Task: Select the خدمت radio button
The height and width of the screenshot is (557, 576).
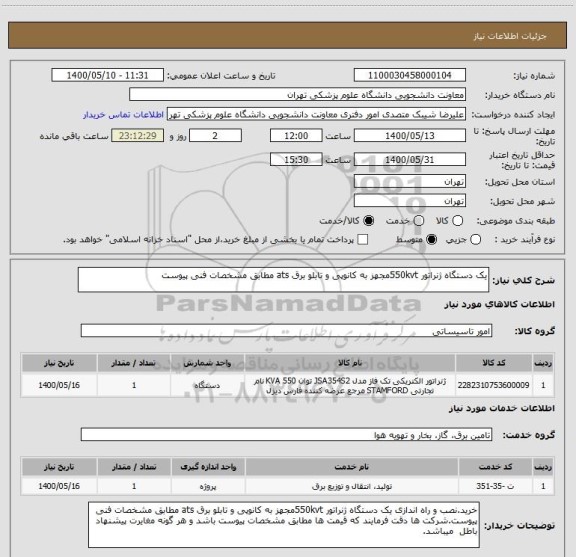Action: pyautogui.click(x=419, y=221)
